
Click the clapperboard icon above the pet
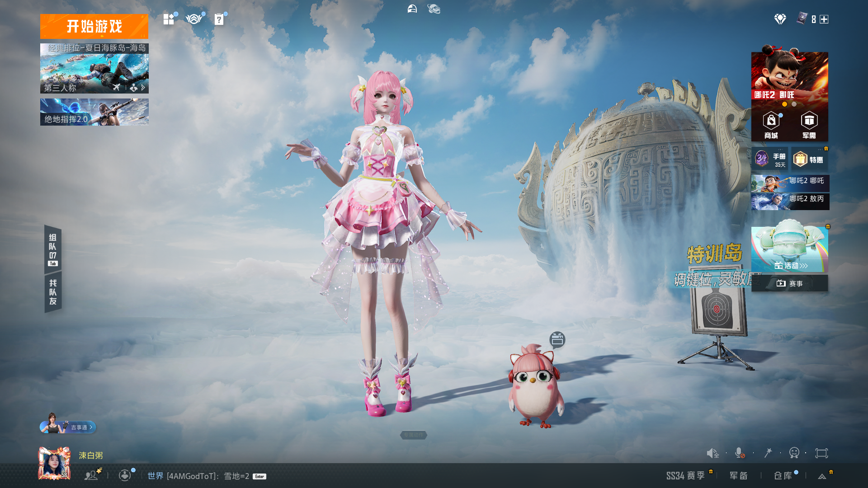coord(557,339)
